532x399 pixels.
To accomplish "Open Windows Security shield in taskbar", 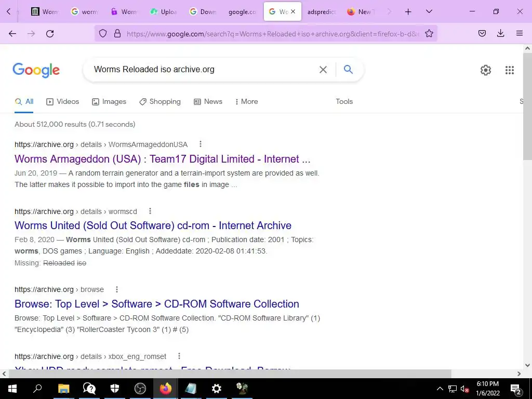I will 115,389.
